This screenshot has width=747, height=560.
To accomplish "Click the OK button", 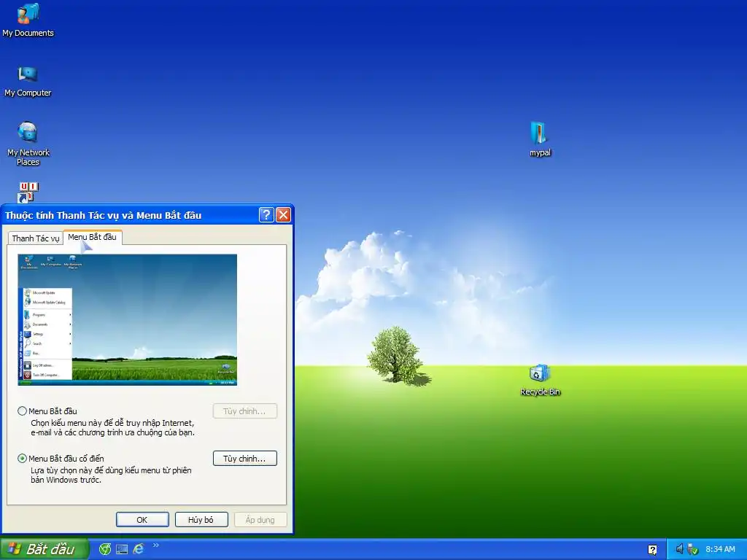I will tap(142, 519).
